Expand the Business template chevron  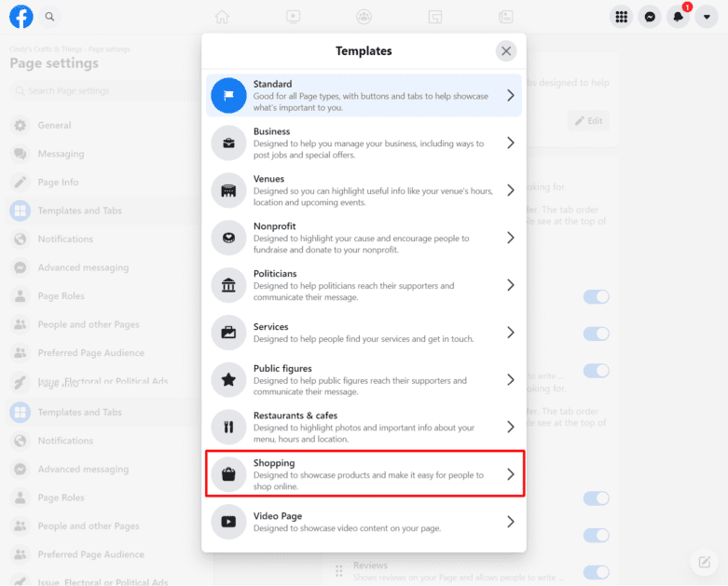point(511,143)
